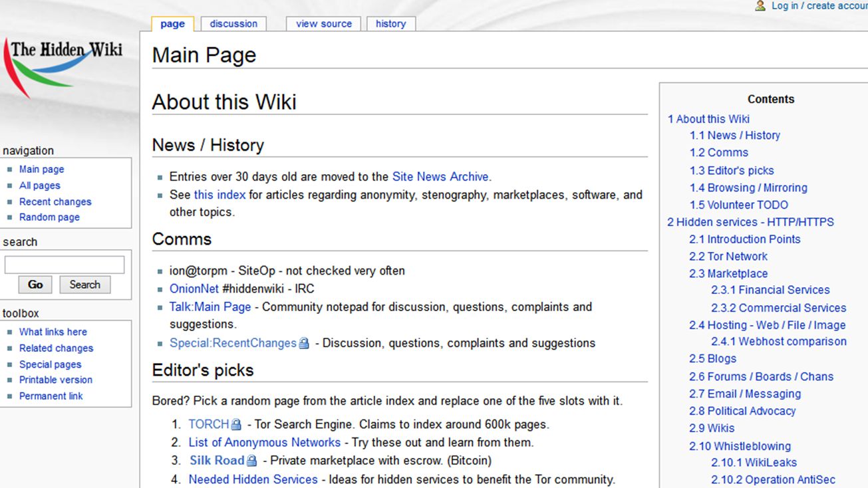Jump to 2.8 Political Advocacy in Contents

point(742,412)
